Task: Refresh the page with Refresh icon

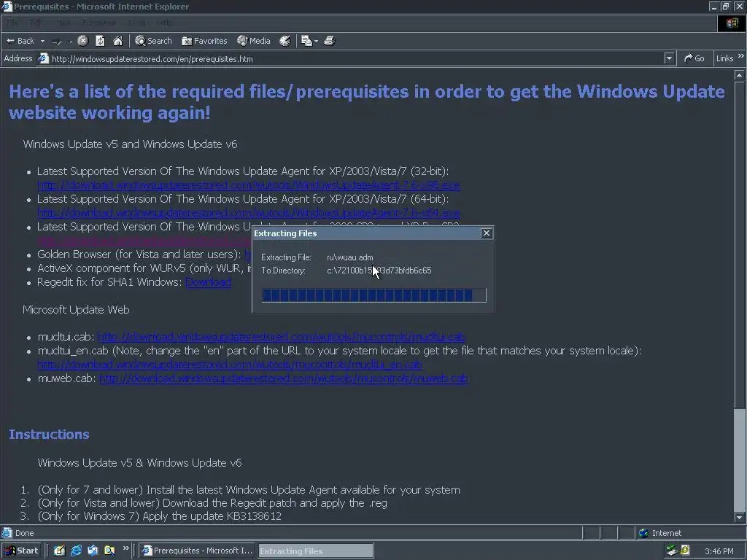Action: click(x=100, y=41)
